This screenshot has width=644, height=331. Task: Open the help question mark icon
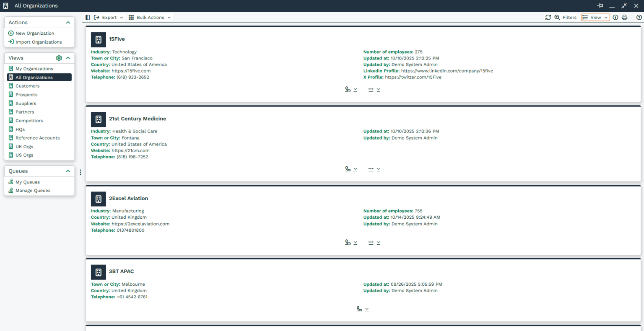point(639,17)
